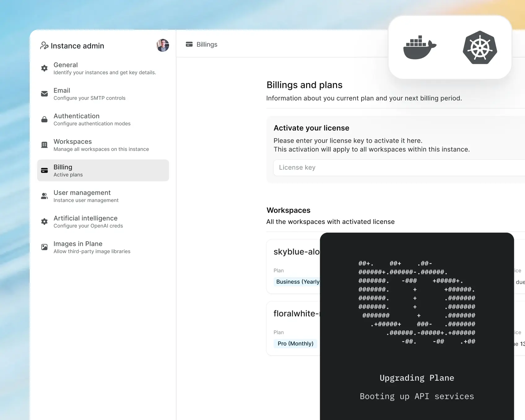Image resolution: width=525 pixels, height=420 pixels.
Task: Click the Authentication lock icon
Action: [x=45, y=119]
